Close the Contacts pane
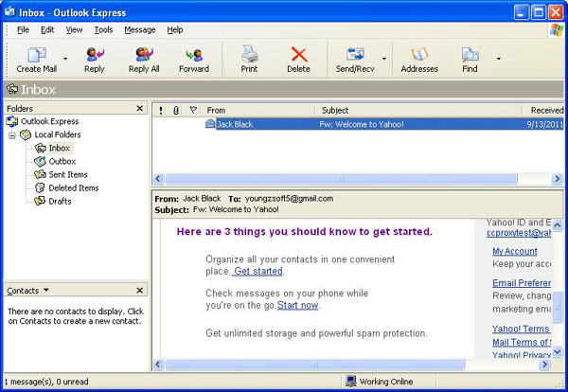Screen dimensions: 568x392 [139, 290]
